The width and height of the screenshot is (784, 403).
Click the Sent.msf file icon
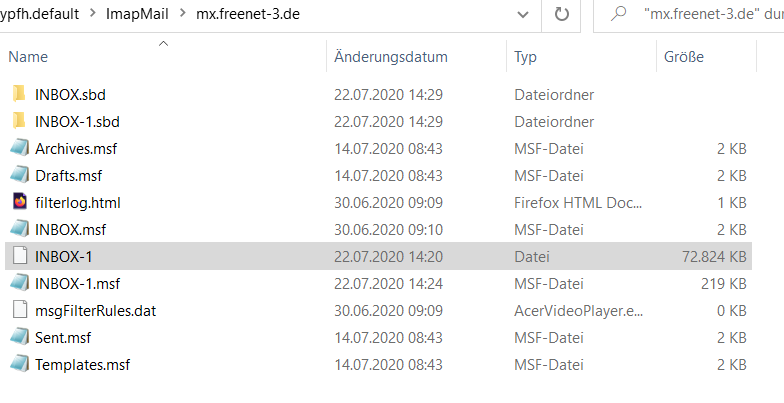pyautogui.click(x=20, y=338)
